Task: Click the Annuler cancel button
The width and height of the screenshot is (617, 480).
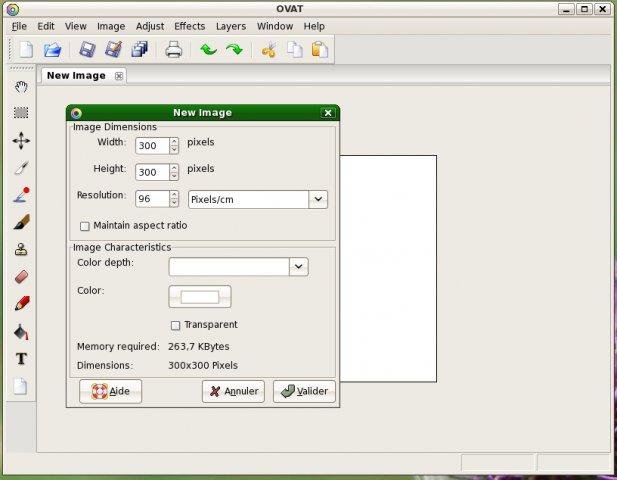Action: click(x=233, y=391)
